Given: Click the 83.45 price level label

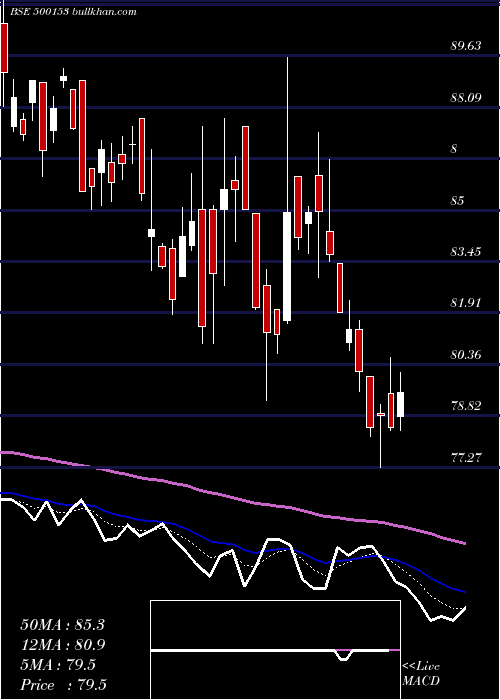Looking at the screenshot, I should [466, 252].
